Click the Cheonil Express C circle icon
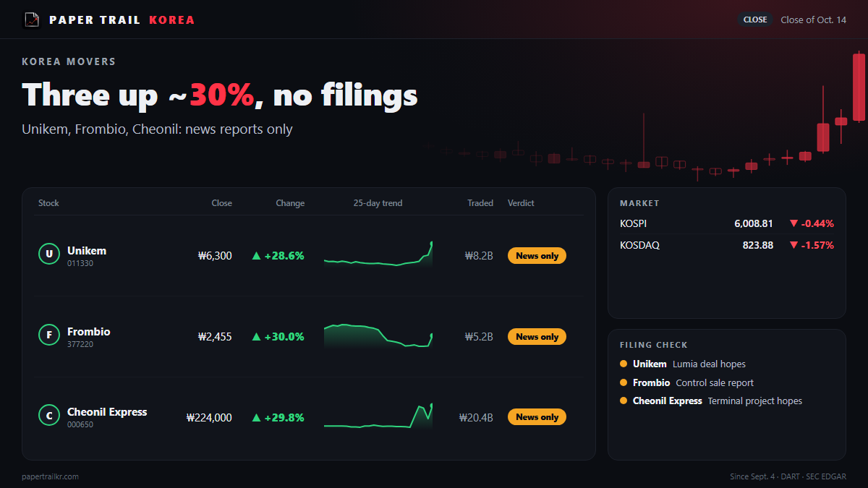The width and height of the screenshot is (868, 488). pyautogui.click(x=48, y=416)
